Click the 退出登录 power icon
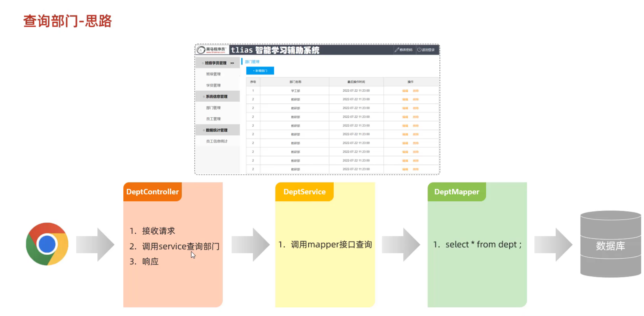644x316 pixels. 419,50
